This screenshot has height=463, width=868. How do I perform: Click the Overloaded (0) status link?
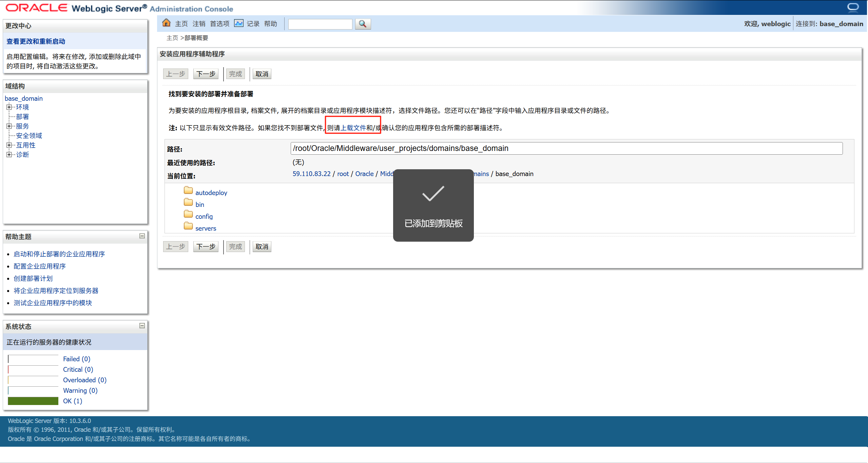pyautogui.click(x=85, y=380)
